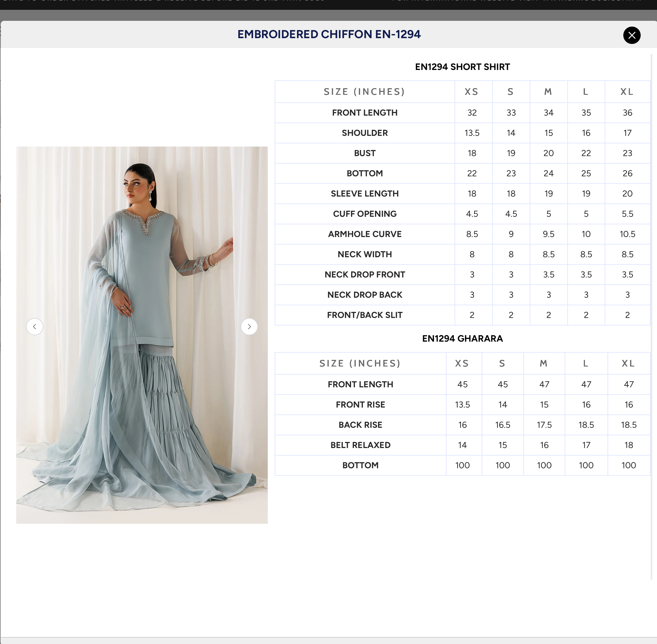Screen dimensions: 657x644
Task: Click the FRONT RISE row label
Action: 360,405
